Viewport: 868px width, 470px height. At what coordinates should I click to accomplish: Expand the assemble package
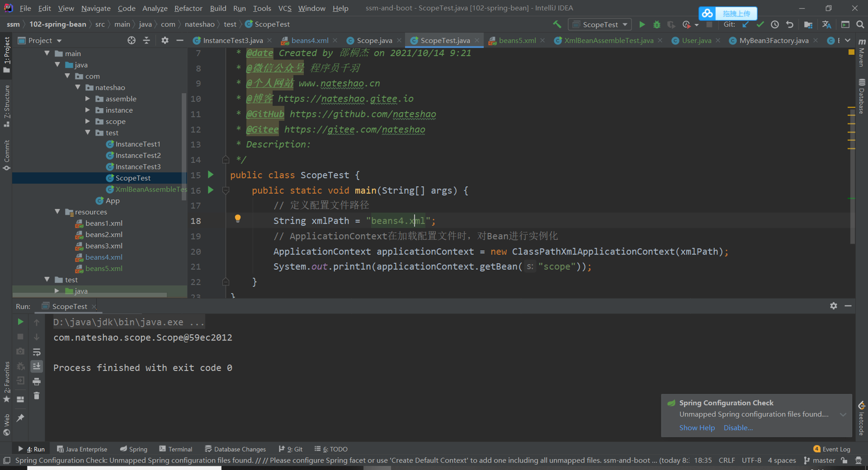(x=88, y=99)
